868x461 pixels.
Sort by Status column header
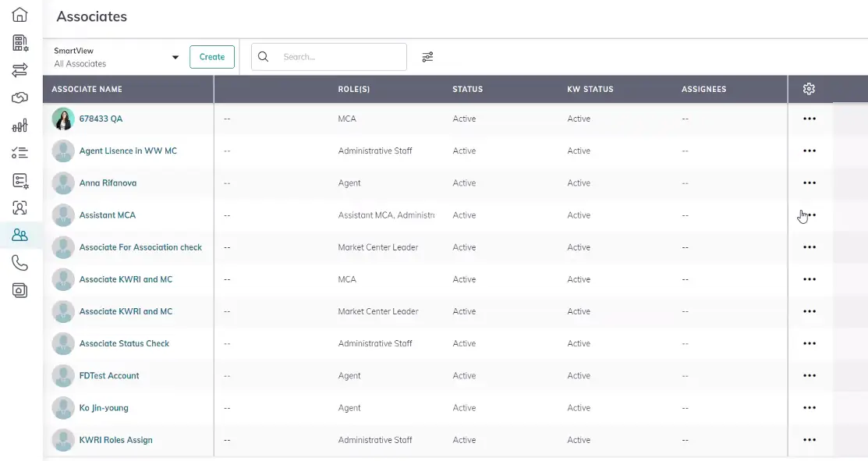468,89
